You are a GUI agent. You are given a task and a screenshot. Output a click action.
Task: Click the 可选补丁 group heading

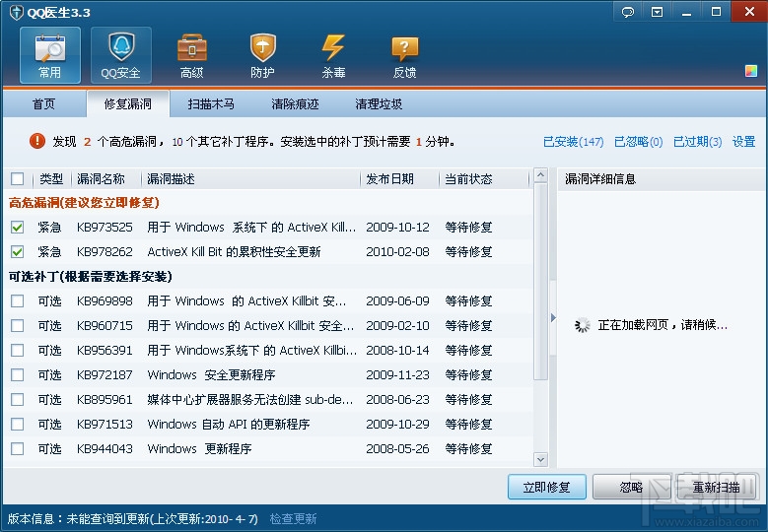(x=90, y=277)
